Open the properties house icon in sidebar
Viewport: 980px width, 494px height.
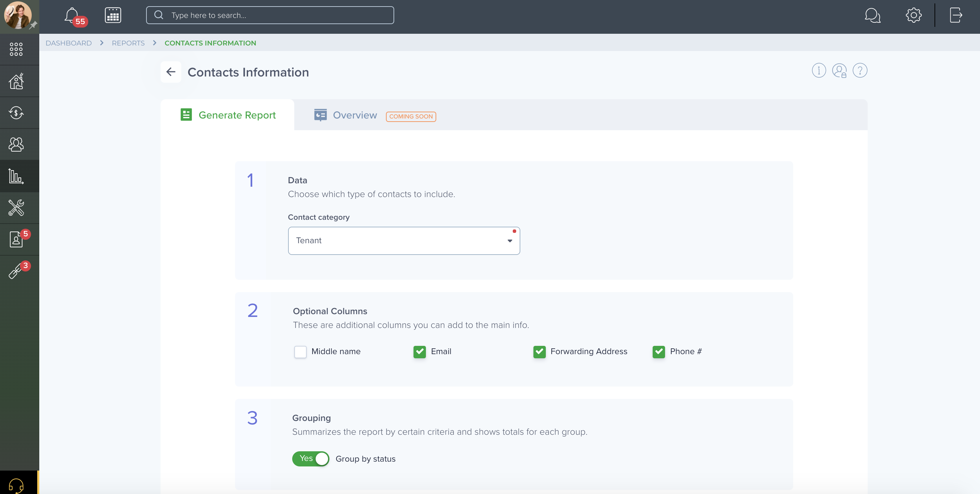coord(16,81)
